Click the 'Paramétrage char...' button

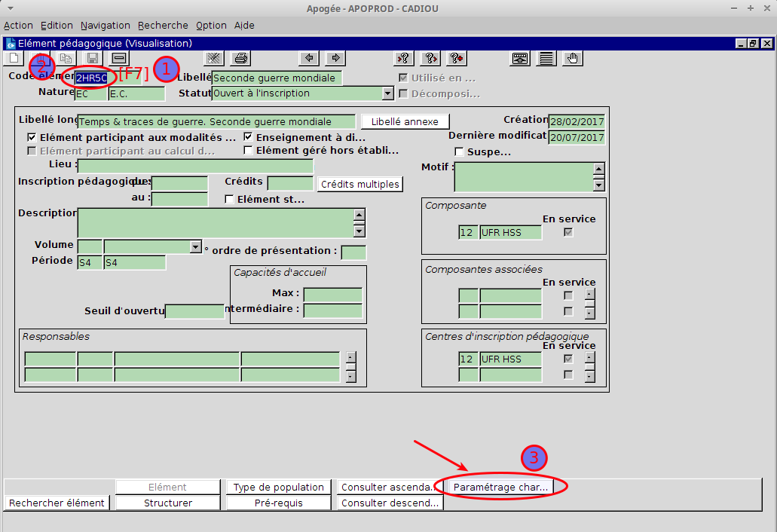tap(500, 488)
